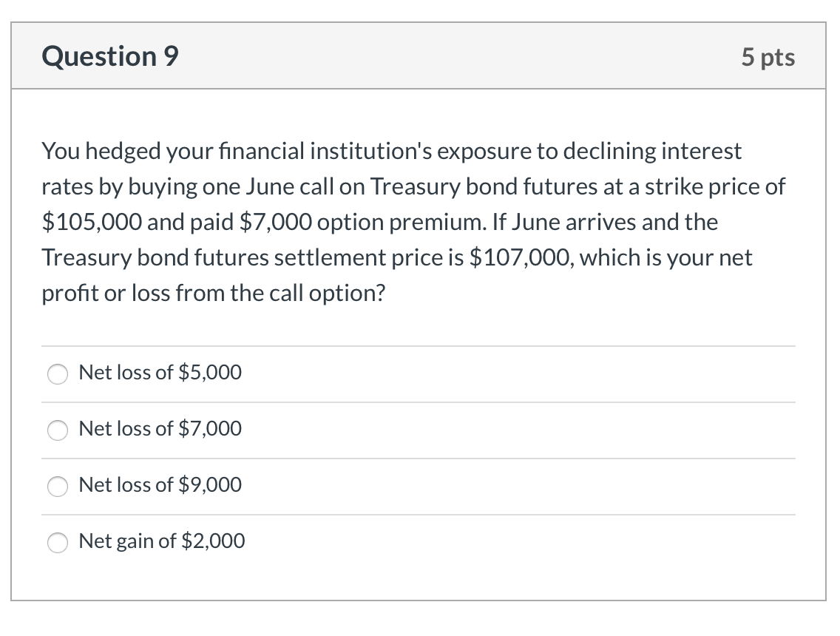Click "You hedged" at the question start
The width and height of the screenshot is (840, 636).
click(82, 152)
